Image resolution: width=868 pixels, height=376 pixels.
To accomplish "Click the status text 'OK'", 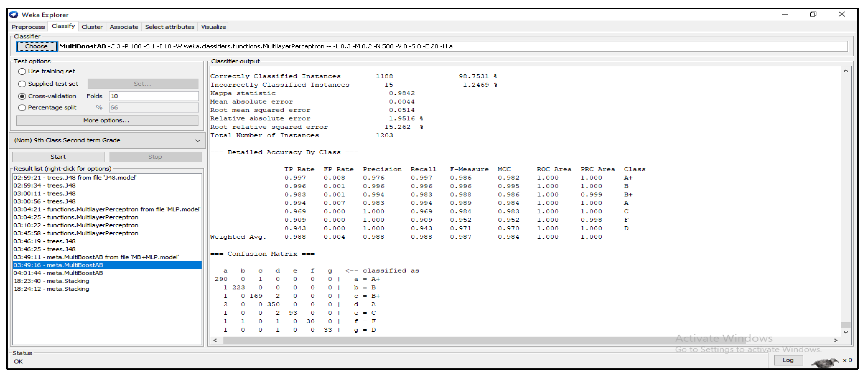I will pyautogui.click(x=19, y=362).
